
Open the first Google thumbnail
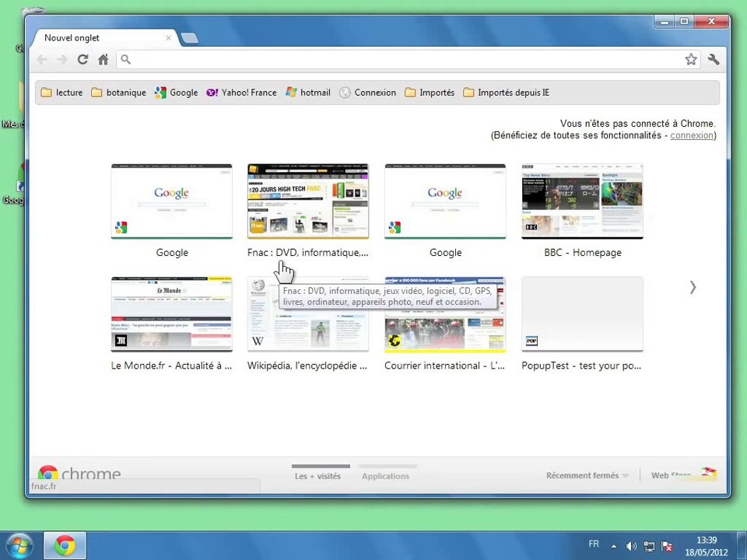pos(171,201)
